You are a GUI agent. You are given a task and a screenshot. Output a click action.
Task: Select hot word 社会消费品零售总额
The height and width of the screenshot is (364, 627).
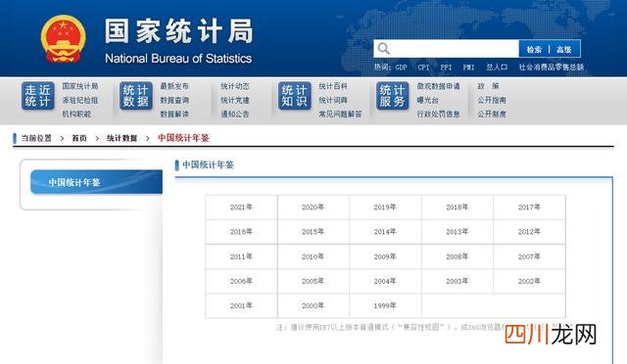coord(552,68)
